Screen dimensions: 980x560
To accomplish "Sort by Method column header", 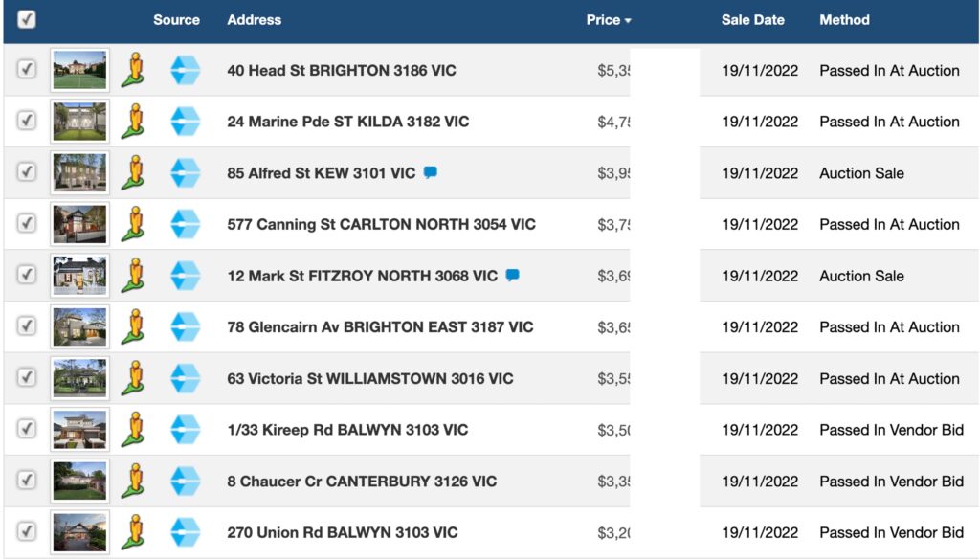I will tap(844, 20).
